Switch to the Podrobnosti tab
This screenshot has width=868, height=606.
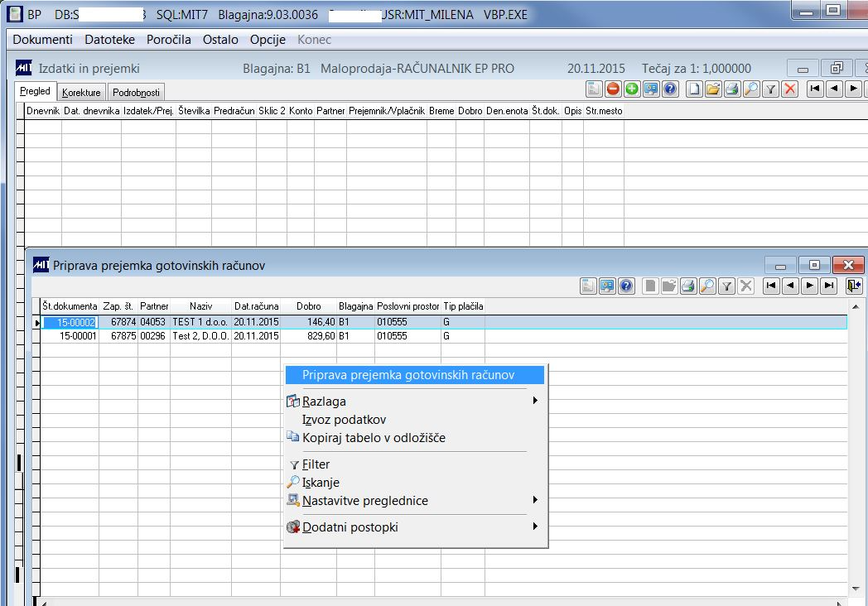[x=136, y=93]
